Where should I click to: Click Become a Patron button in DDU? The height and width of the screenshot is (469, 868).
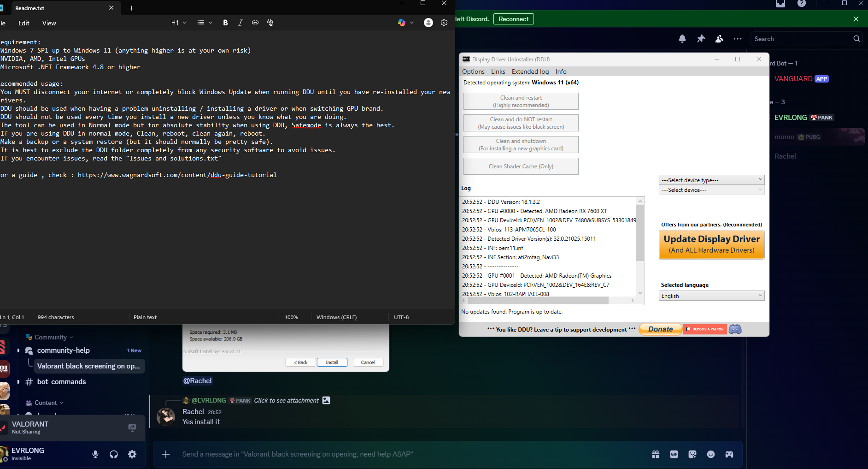coord(705,329)
